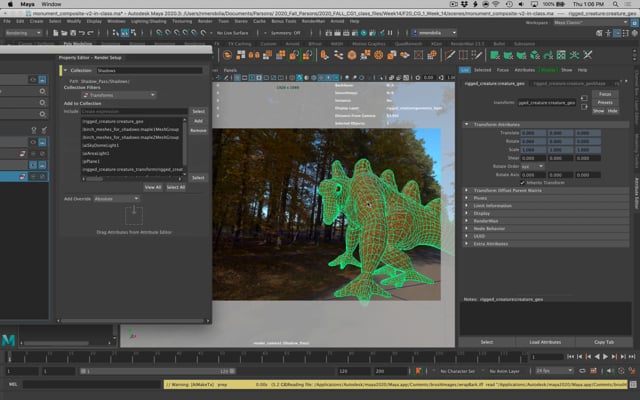Screen dimensions: 640x400
Task: Click the Redo arrow icon
Action: [90, 33]
